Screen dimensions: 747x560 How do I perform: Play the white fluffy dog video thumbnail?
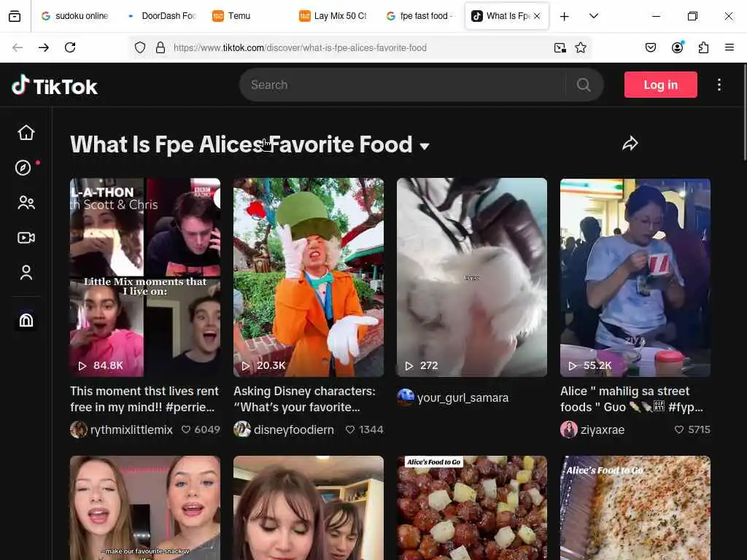pos(472,277)
